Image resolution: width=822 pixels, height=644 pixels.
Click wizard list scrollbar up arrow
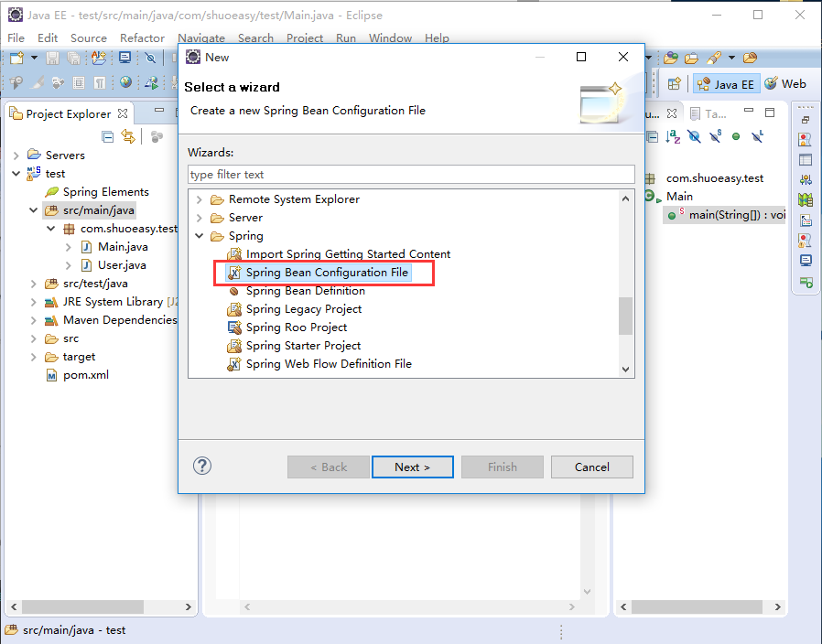point(625,199)
